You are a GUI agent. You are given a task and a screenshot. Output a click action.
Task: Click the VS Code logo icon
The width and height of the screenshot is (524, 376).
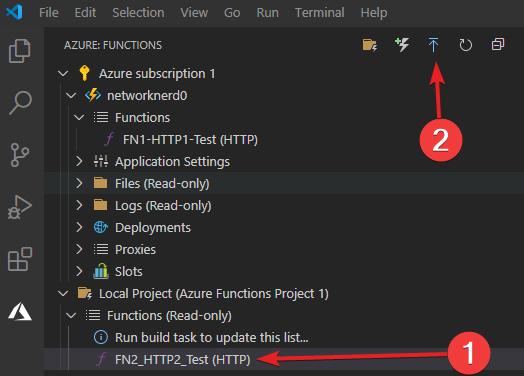point(14,12)
